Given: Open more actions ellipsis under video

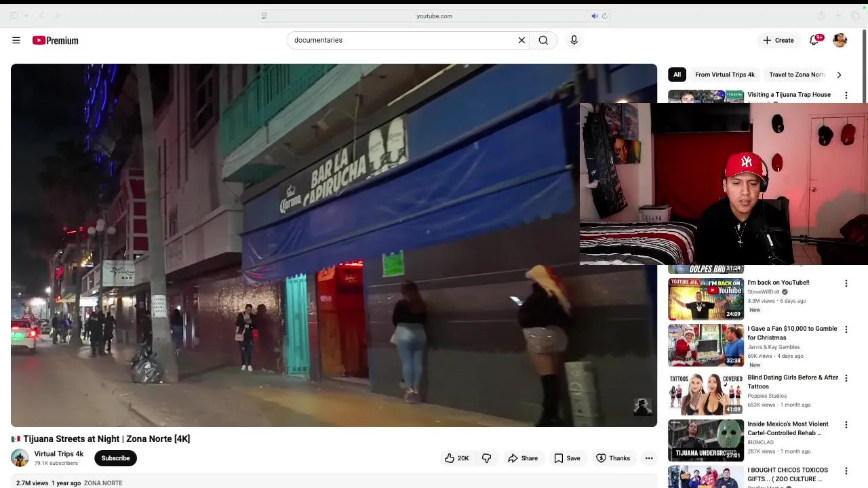Looking at the screenshot, I should (x=649, y=458).
